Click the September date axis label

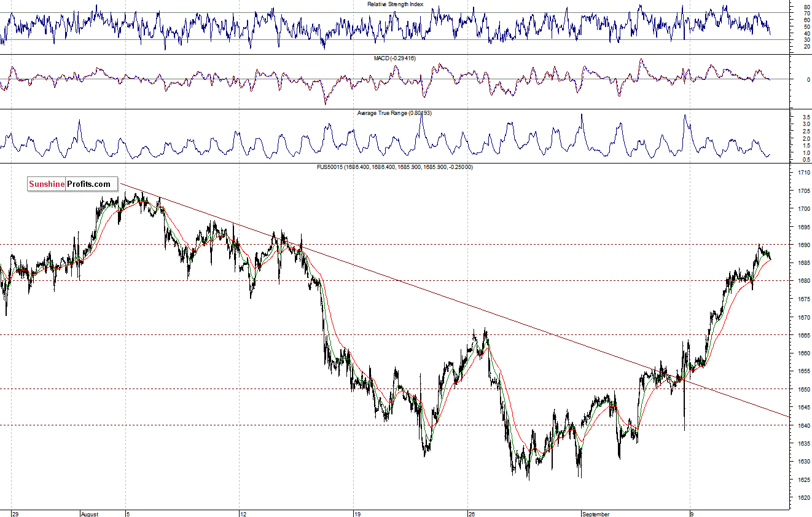click(596, 513)
